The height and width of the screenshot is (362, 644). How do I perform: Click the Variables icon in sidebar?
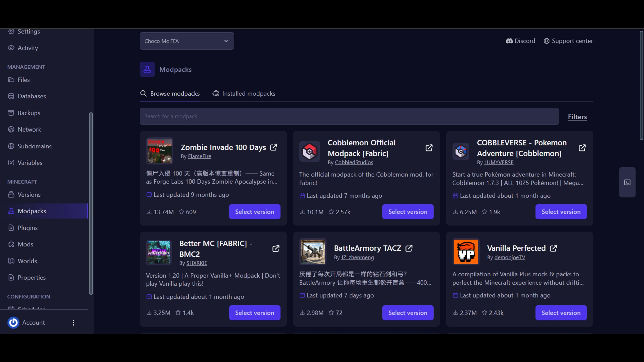point(11,163)
